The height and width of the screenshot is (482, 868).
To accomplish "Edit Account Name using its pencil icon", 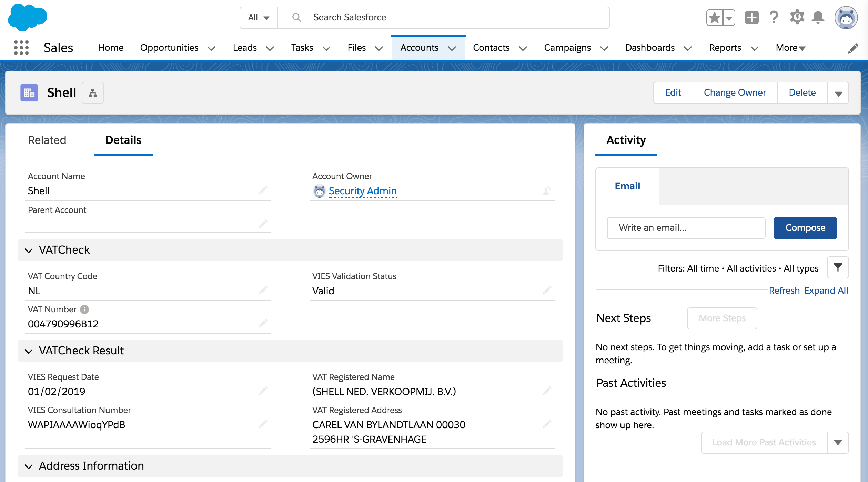I will 263,190.
